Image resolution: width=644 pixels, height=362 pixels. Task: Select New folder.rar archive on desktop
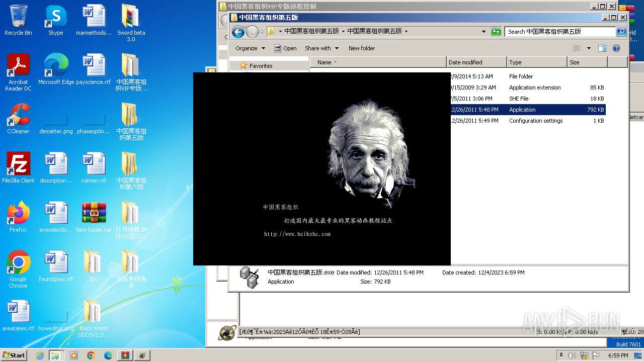[x=94, y=217]
